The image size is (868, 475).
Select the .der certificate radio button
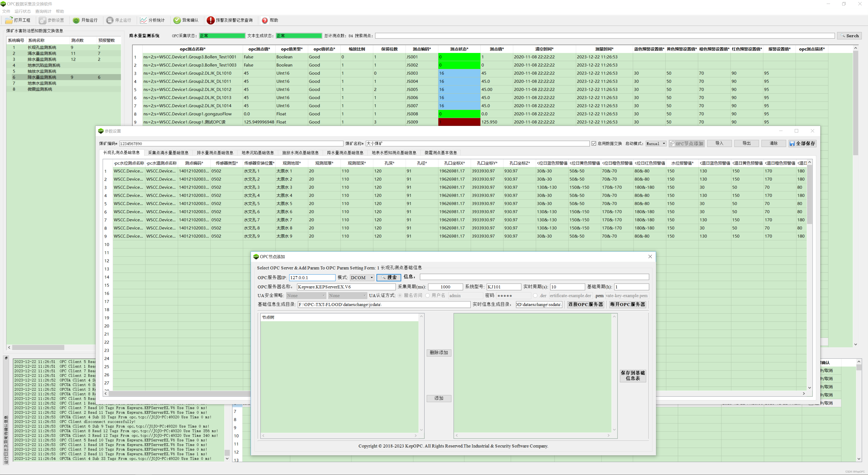coord(535,296)
